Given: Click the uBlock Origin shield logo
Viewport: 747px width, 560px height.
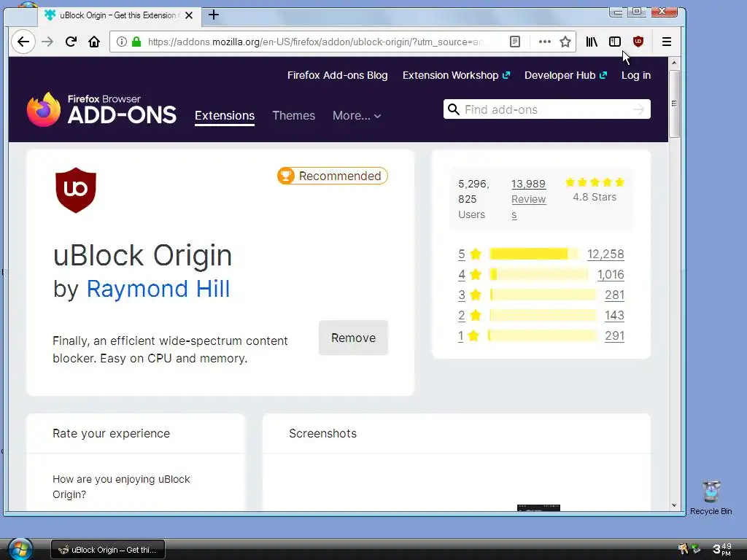Looking at the screenshot, I should (x=76, y=190).
